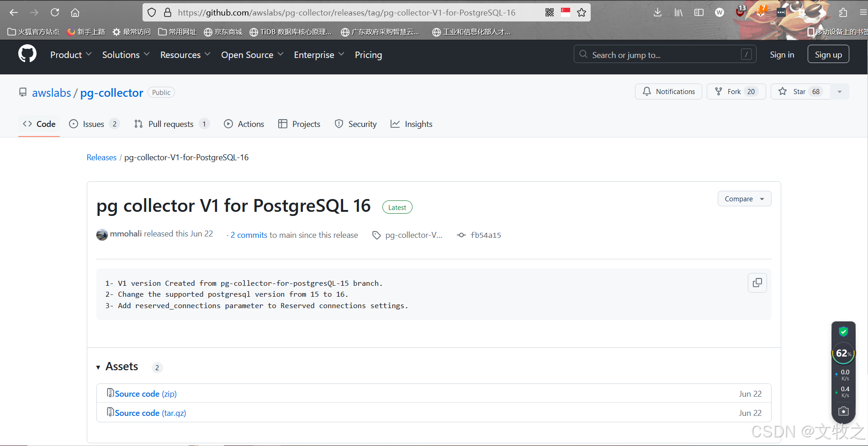
Task: Open the Projects tab
Action: [x=299, y=124]
